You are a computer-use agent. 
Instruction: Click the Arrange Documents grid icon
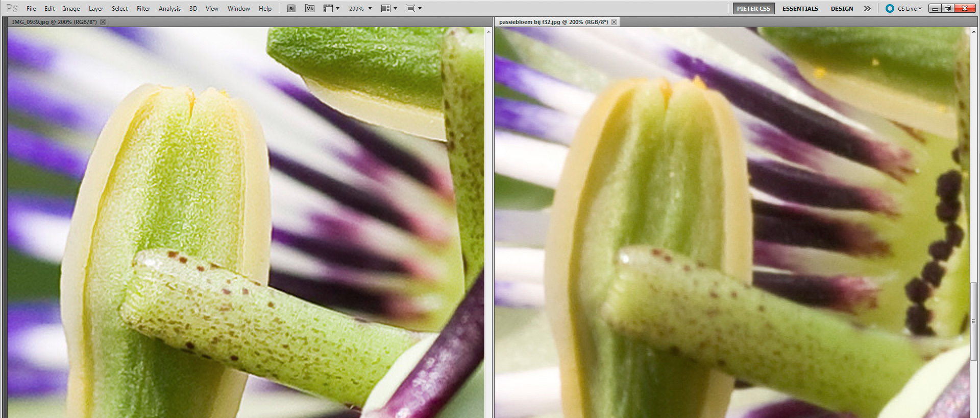tap(386, 9)
